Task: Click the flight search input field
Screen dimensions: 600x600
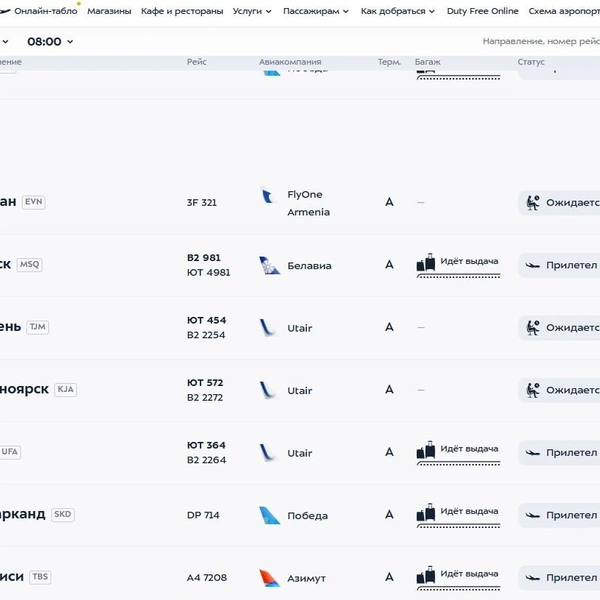Action: (x=541, y=41)
